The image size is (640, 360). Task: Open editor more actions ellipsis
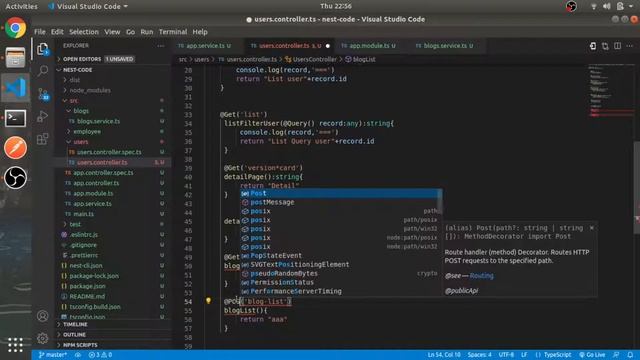[630, 46]
